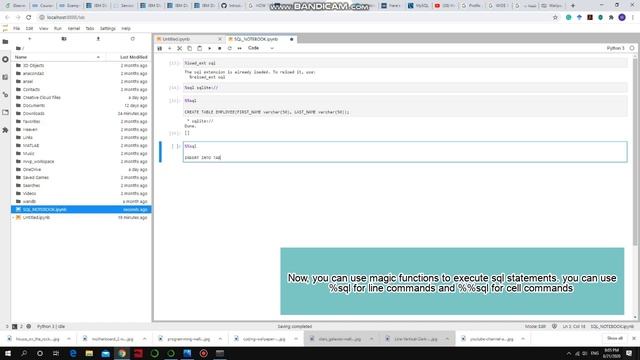Open the Settings menu
This screenshot has height=360, width=640.
[108, 29]
